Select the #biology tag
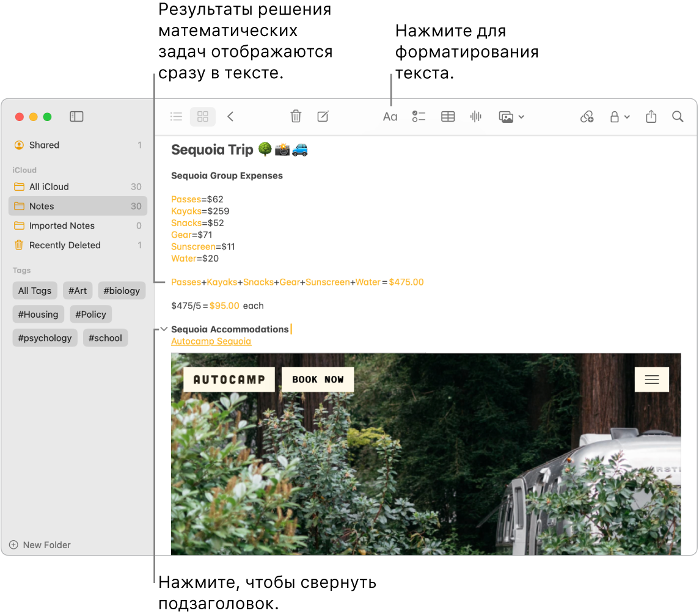 [x=122, y=290]
